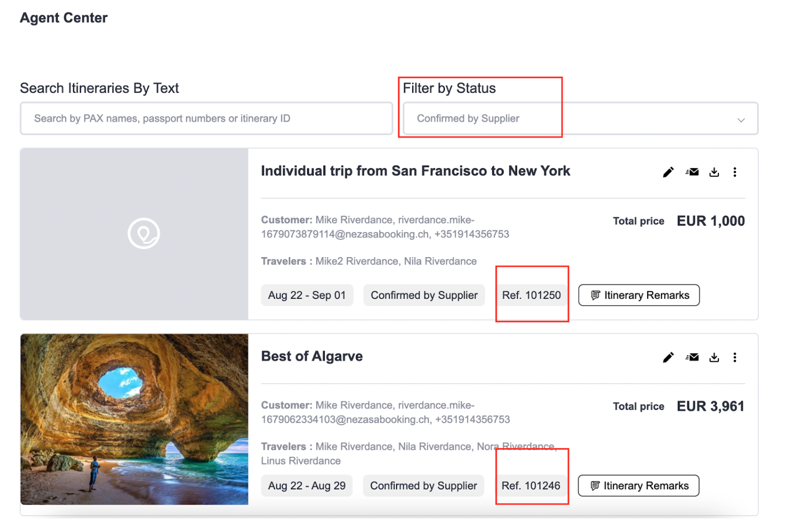Viewport: 787px width, 532px height.
Task: Open more options for San Francisco trip
Action: pos(735,172)
